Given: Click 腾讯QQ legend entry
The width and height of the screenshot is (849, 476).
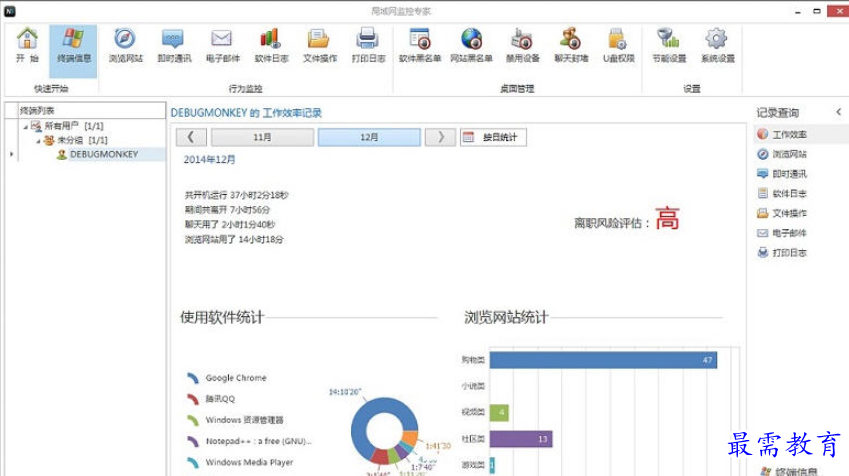Looking at the screenshot, I should 211,399.
